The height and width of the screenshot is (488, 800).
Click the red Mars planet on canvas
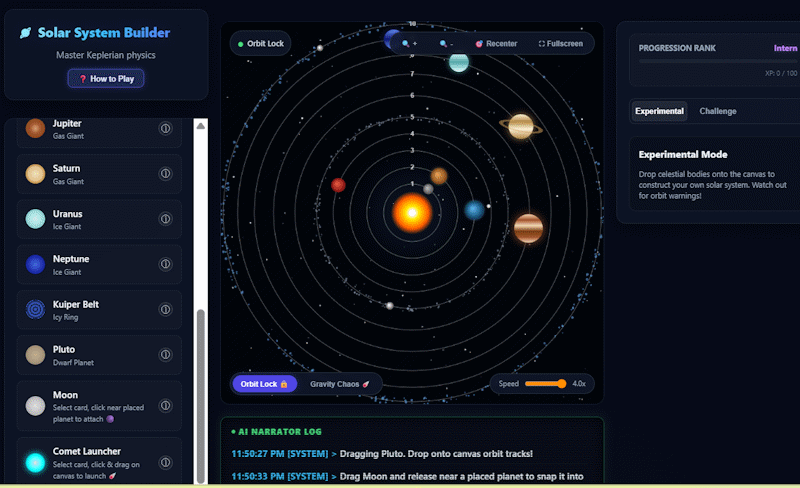point(338,185)
